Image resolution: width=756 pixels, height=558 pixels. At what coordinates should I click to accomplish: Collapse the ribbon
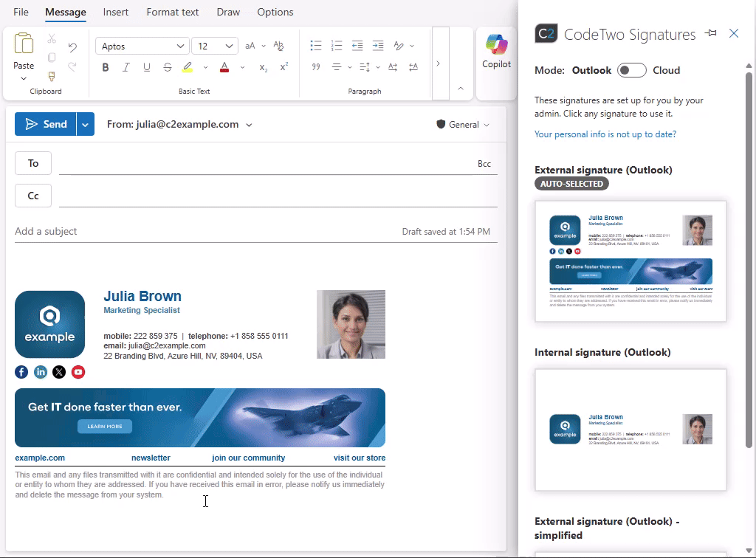[x=461, y=88]
